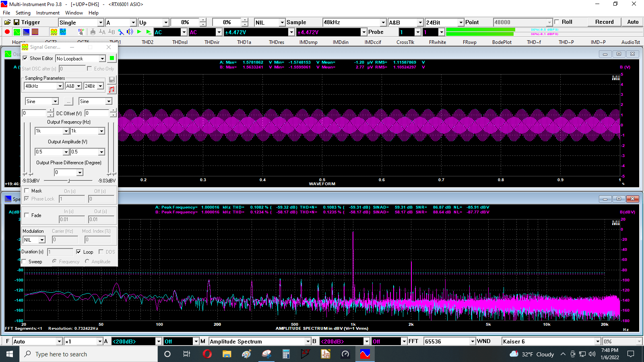Image resolution: width=644 pixels, height=362 pixels.
Task: Toggle the Echo Only checkbox
Action: pyautogui.click(x=89, y=68)
